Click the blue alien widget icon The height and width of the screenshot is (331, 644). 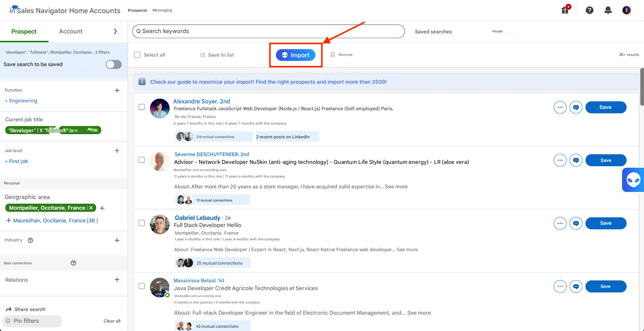pyautogui.click(x=633, y=180)
